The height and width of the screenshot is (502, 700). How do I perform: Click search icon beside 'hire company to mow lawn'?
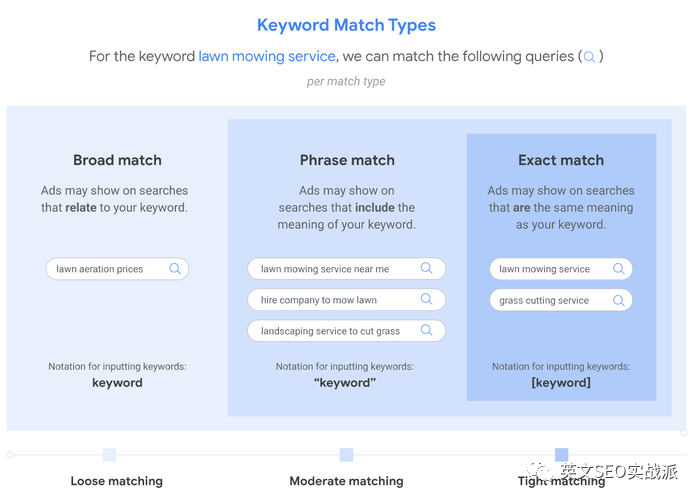pos(426,299)
